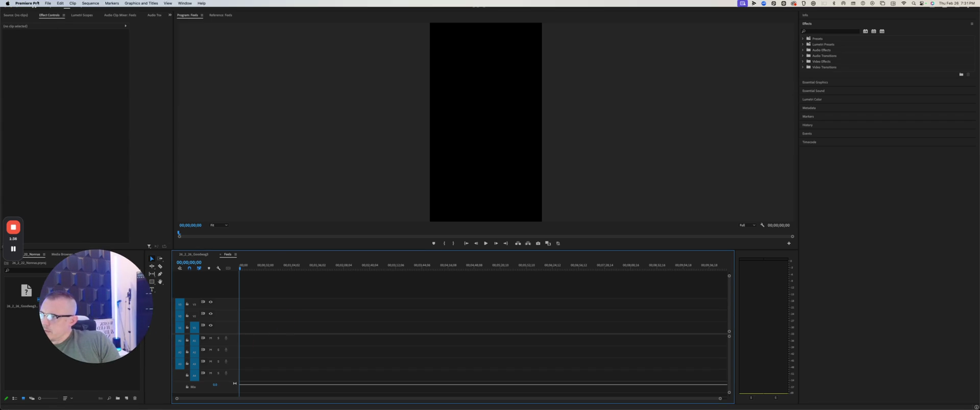The width and height of the screenshot is (980, 410).
Task: Select the Type tool
Action: tap(152, 290)
